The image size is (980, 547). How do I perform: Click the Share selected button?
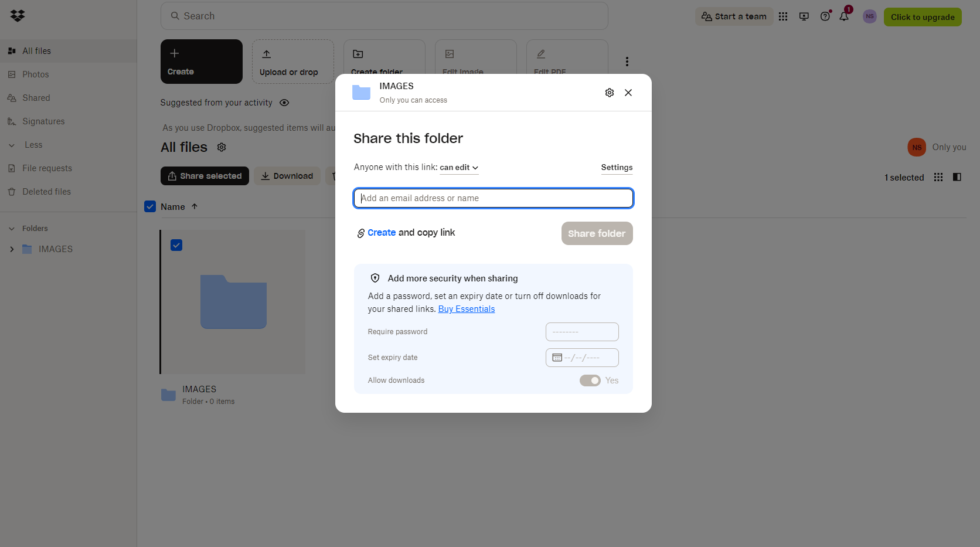click(205, 176)
